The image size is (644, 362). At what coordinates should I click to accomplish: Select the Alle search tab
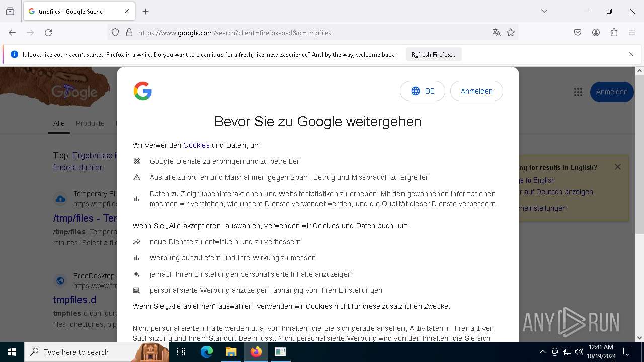(59, 123)
